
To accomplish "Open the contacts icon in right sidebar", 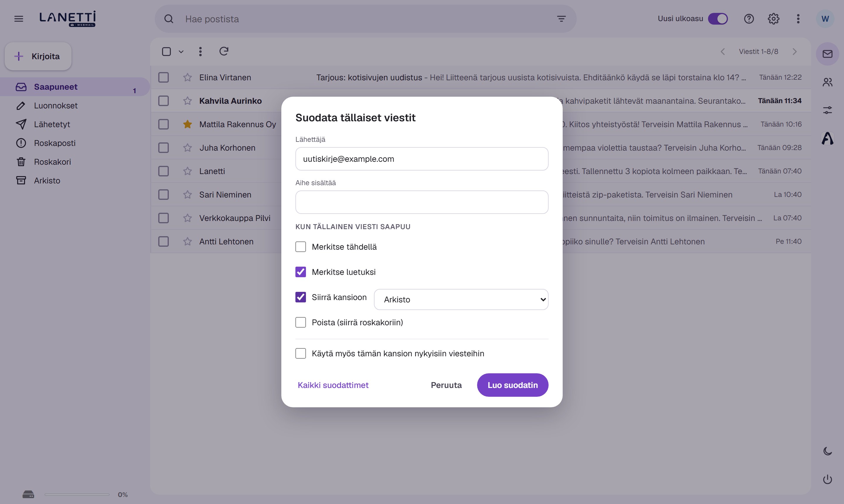I will [827, 82].
